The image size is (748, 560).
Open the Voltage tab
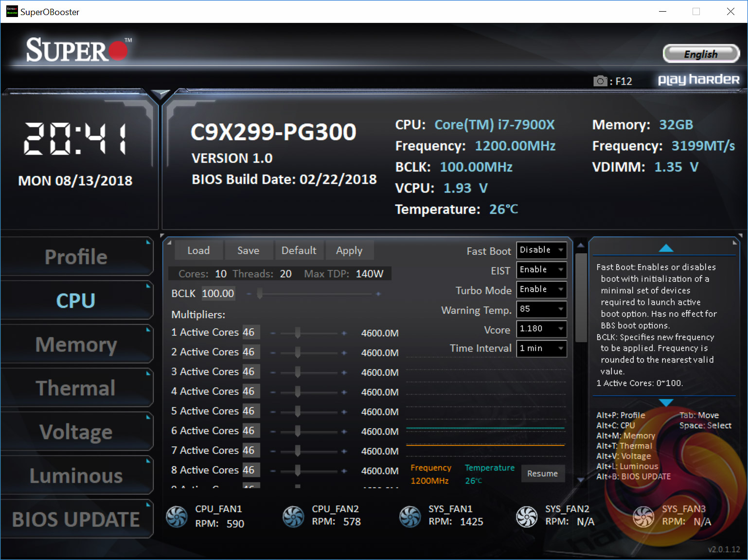coord(76,432)
